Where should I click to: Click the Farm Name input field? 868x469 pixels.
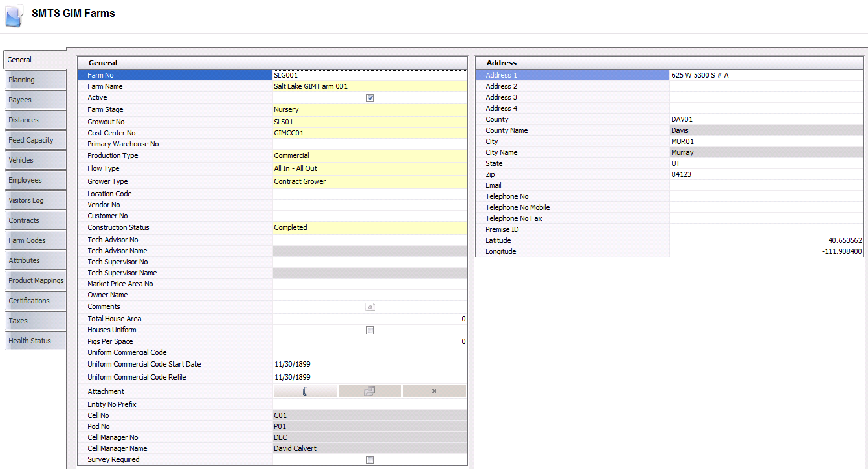369,86
